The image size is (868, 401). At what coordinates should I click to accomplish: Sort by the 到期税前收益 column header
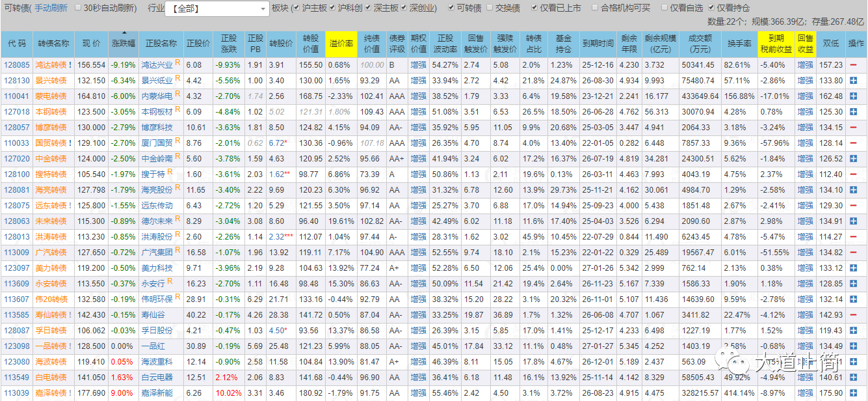[x=775, y=44]
